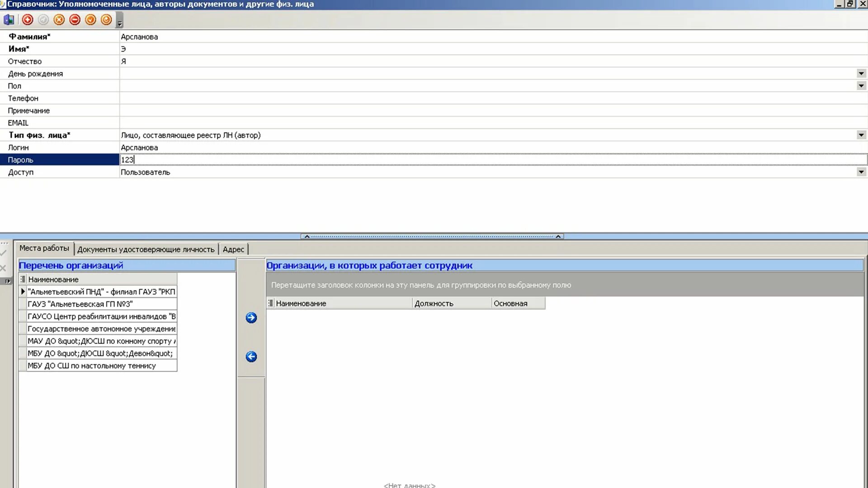Viewport: 868px width, 488px height.
Task: Click the EMAIL input field
Action: click(493, 123)
